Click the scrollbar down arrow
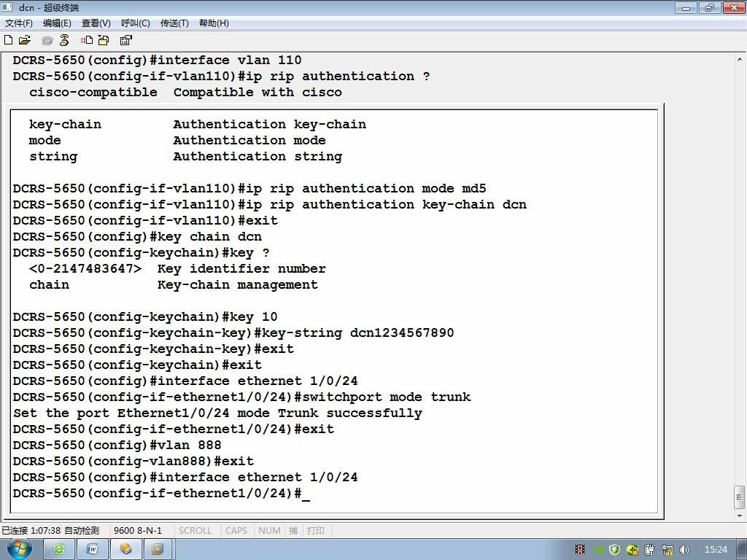This screenshot has width=747, height=560. tap(740, 516)
